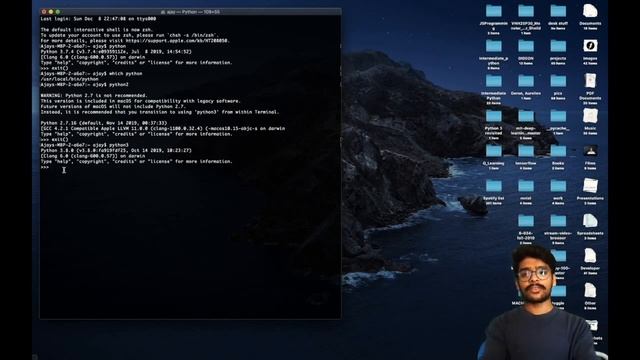Open the Spreadsheets stack

590,221
